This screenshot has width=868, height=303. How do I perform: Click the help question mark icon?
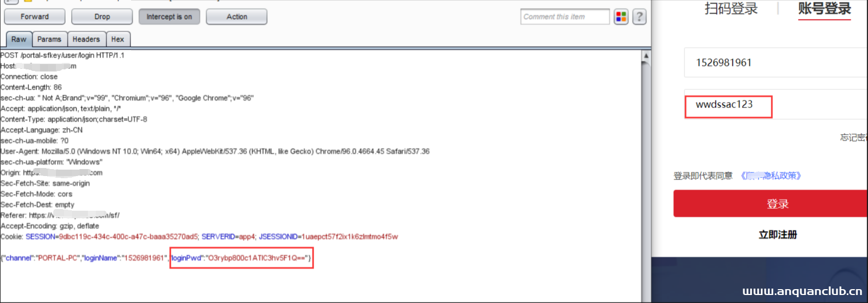click(x=639, y=17)
